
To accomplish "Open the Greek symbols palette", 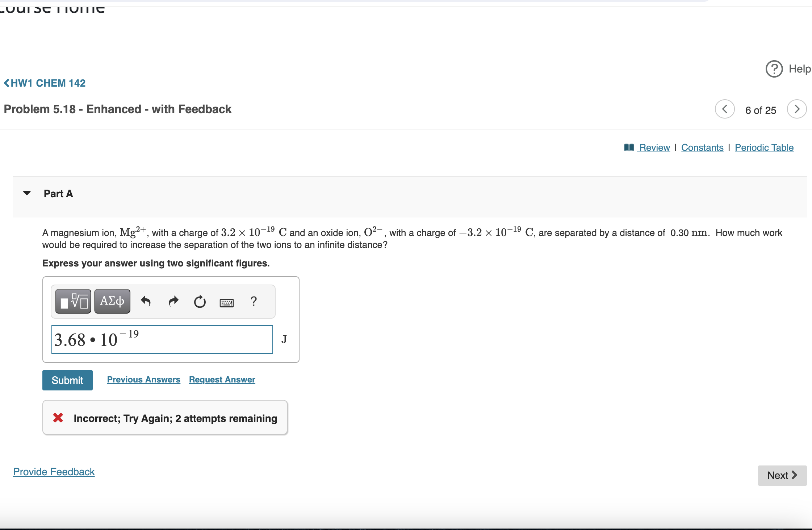I will 112,301.
